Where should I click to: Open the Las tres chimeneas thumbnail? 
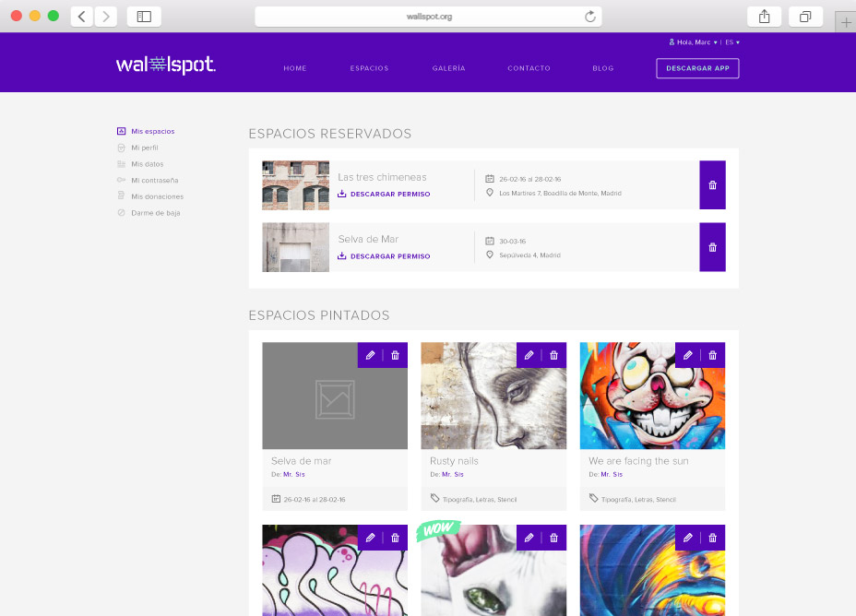click(x=295, y=185)
